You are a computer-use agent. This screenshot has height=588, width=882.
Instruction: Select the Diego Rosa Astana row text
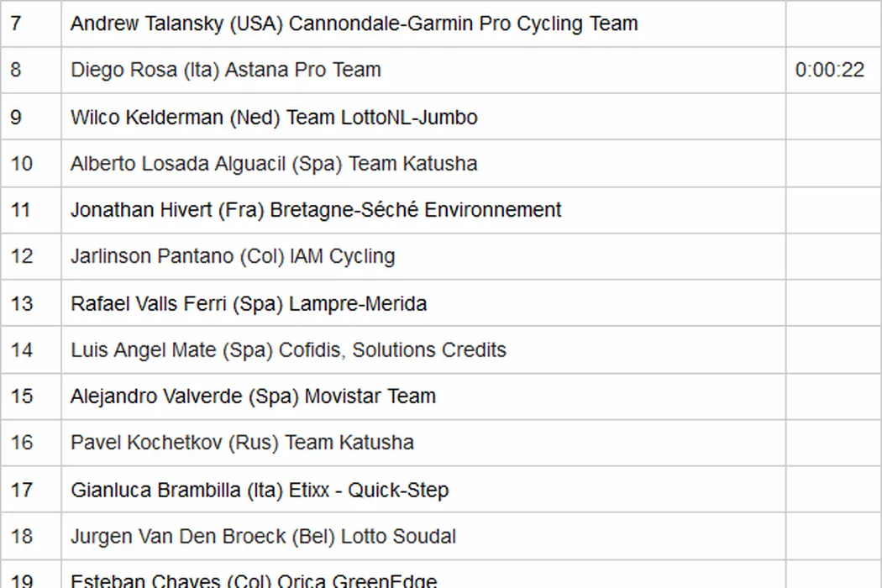pos(226,70)
